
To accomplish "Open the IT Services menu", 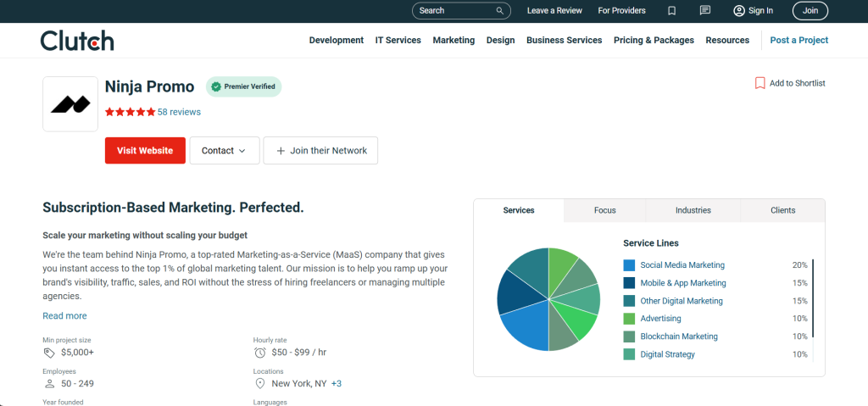I will [x=398, y=40].
